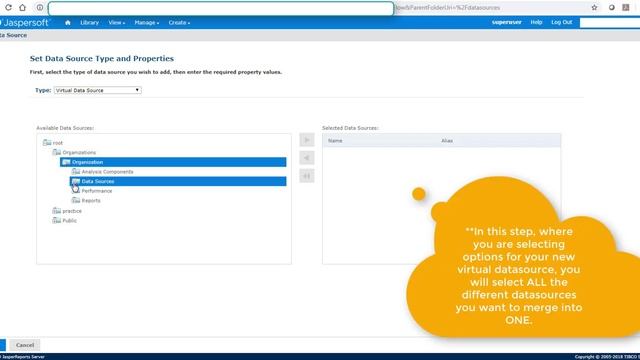The width and height of the screenshot is (640, 360).
Task: Click the Public folder icon
Action: coord(57,220)
